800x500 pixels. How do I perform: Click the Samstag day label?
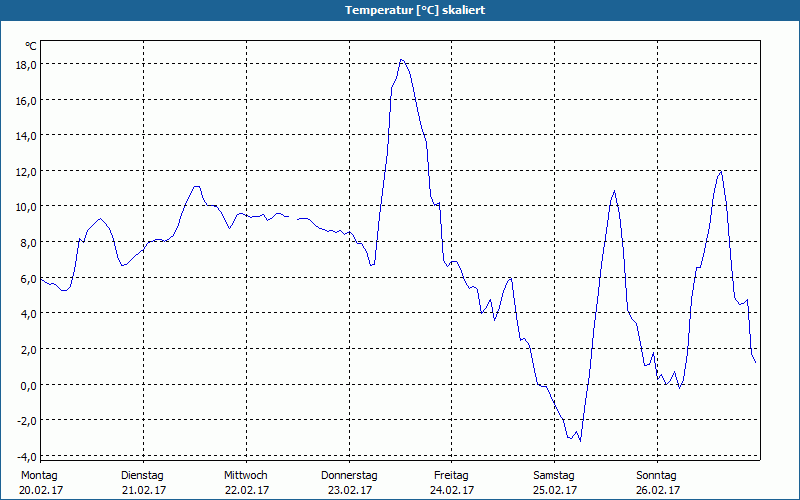pos(554,475)
